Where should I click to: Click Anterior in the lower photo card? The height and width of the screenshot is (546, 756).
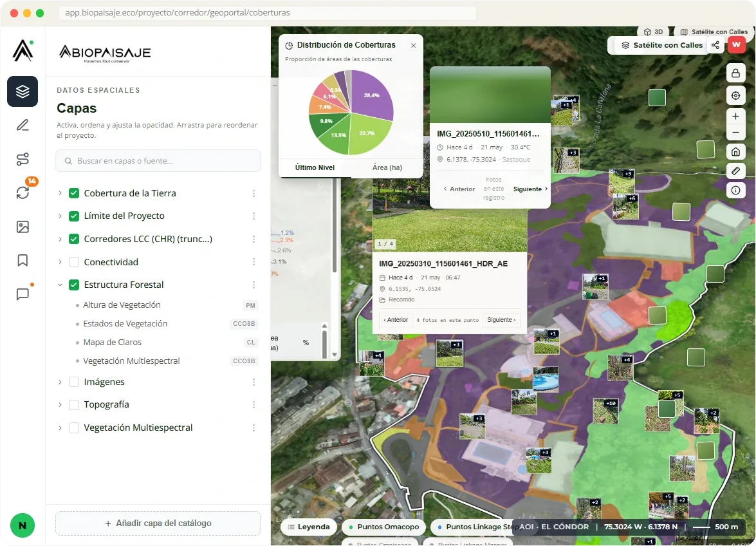tap(396, 320)
